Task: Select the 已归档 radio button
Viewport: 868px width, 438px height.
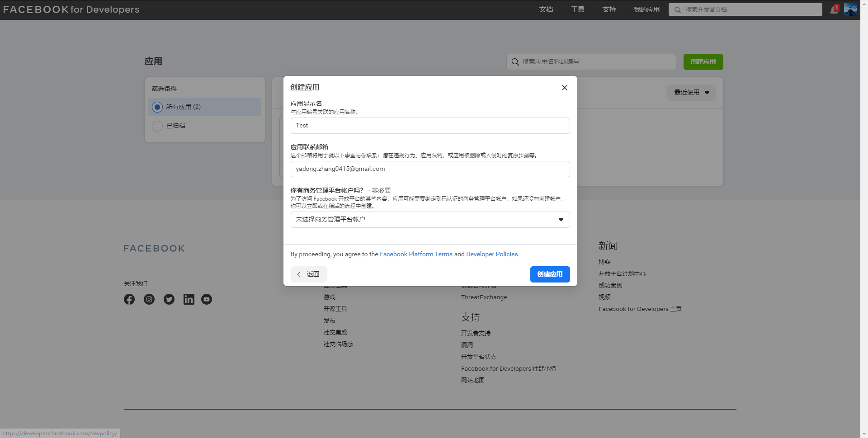Action: click(157, 126)
